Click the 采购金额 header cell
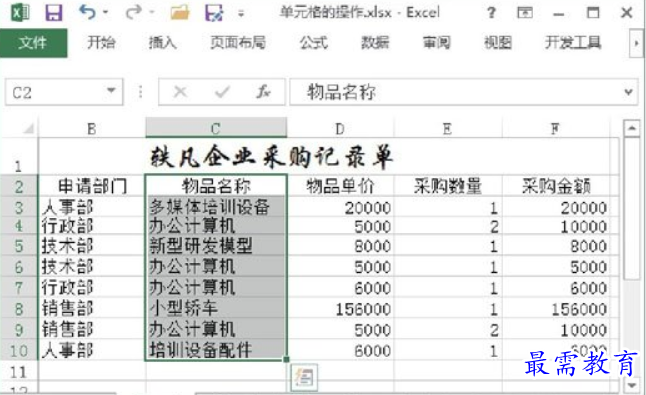646x395 pixels. [x=556, y=186]
